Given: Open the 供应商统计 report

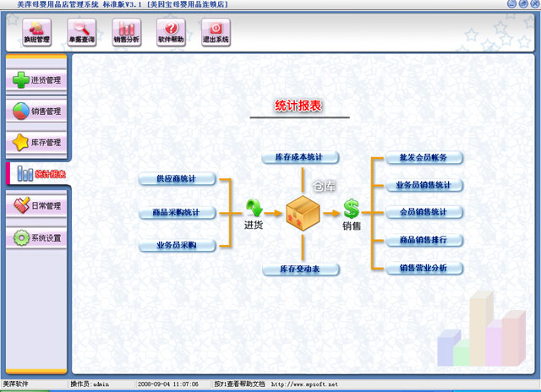Looking at the screenshot, I should point(177,179).
